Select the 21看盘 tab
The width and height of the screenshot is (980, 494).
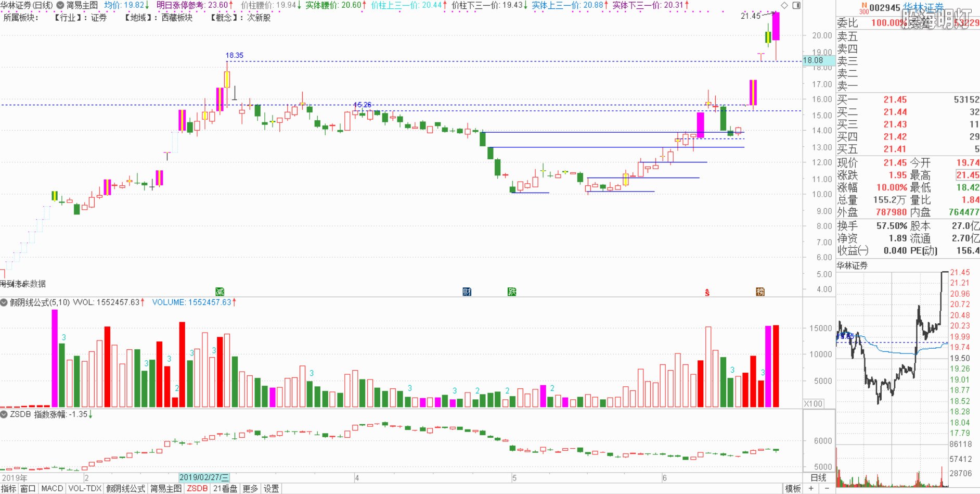(225, 488)
